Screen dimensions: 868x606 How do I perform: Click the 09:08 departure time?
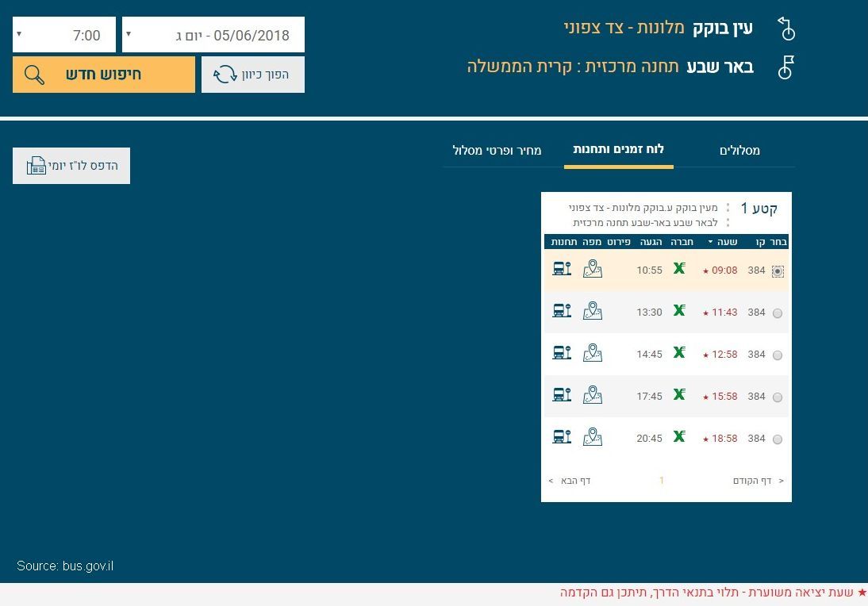(x=724, y=270)
